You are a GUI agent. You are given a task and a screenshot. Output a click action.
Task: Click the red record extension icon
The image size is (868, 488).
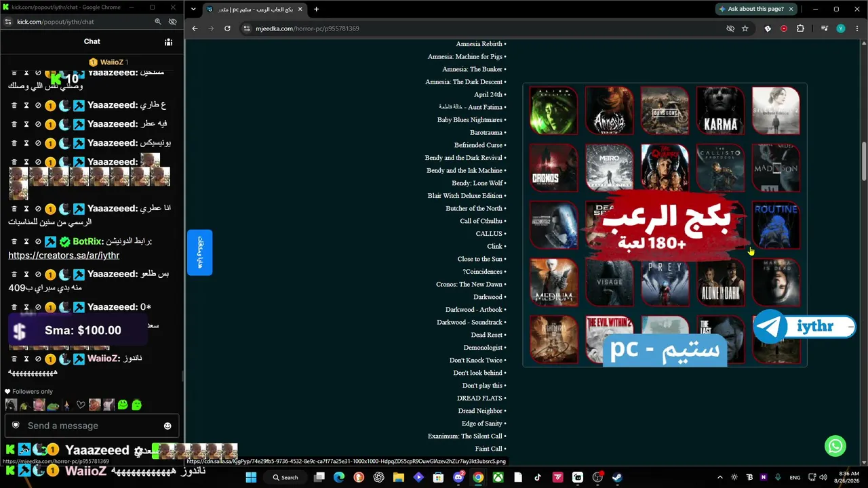(784, 28)
